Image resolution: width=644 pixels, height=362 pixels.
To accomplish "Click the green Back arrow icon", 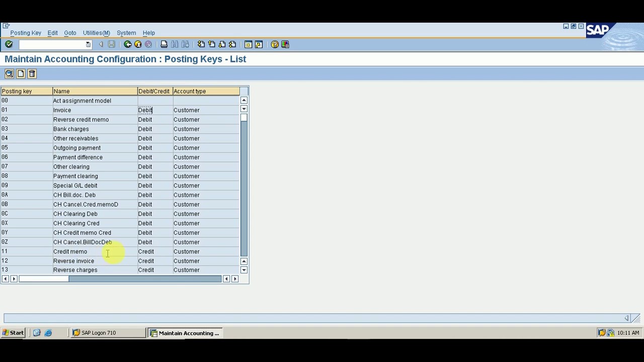I will click(128, 44).
